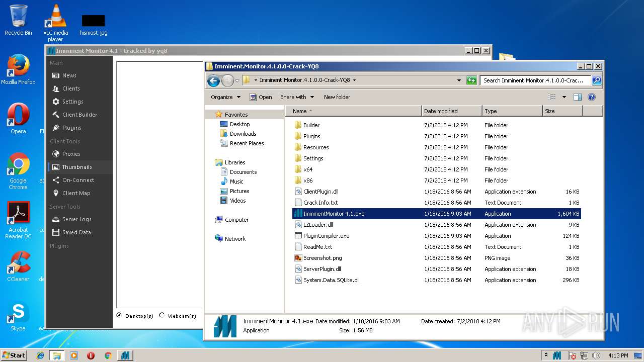The image size is (644, 362).
Task: Open recent pages dropdown next to Forward
Action: (237, 80)
